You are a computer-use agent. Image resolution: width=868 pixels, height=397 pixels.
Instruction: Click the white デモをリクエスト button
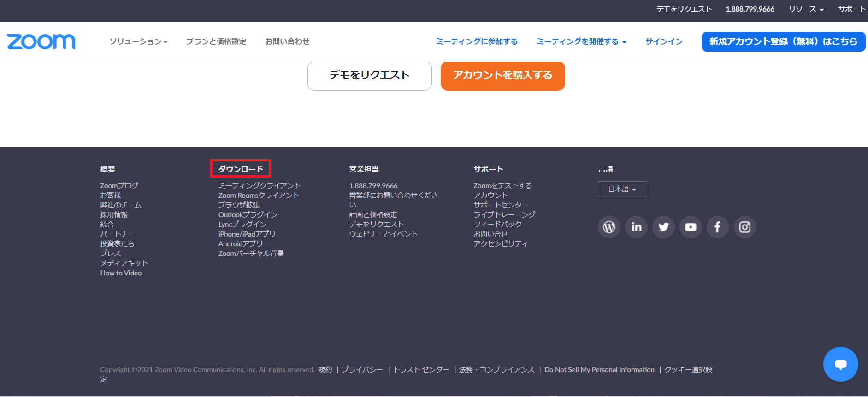pos(369,76)
